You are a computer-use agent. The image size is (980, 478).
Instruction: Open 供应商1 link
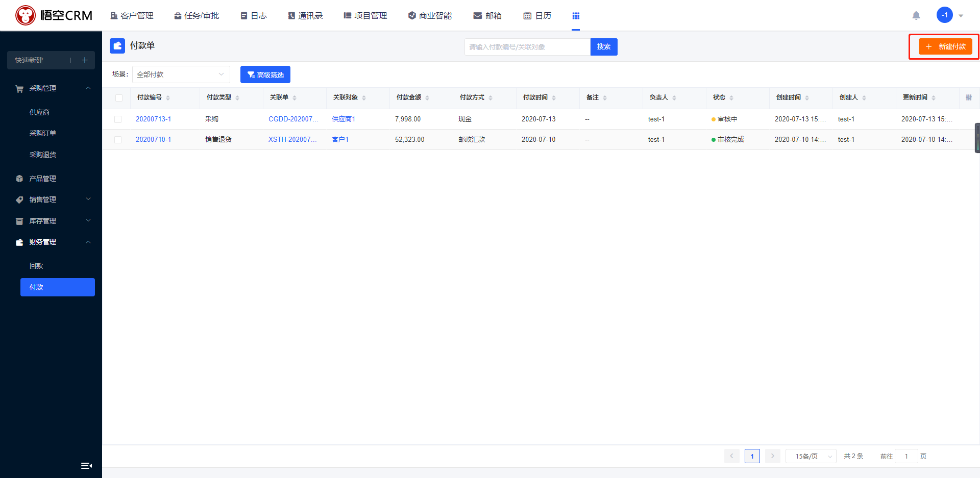point(344,119)
